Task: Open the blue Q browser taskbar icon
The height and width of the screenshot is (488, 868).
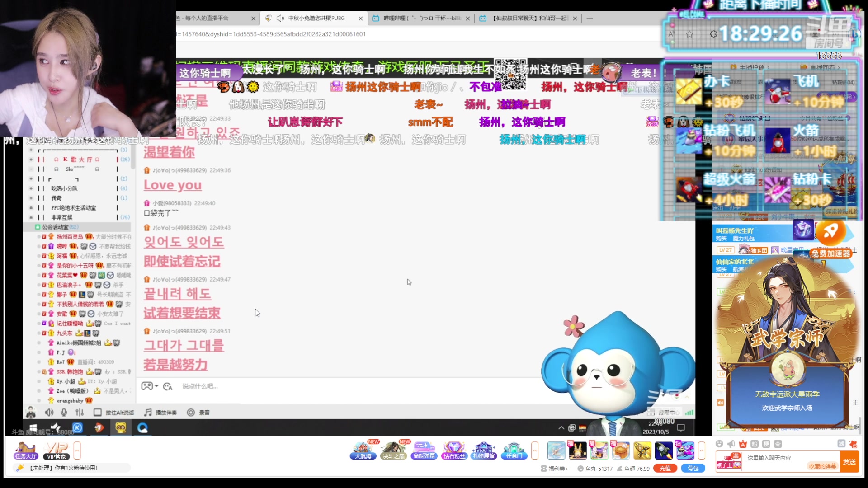Action: [142, 427]
